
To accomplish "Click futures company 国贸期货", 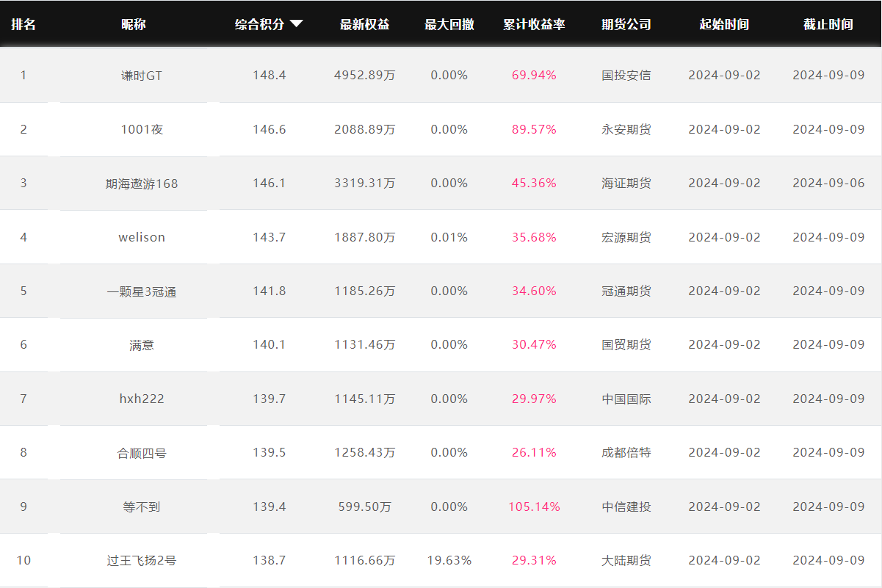I will click(x=626, y=344).
